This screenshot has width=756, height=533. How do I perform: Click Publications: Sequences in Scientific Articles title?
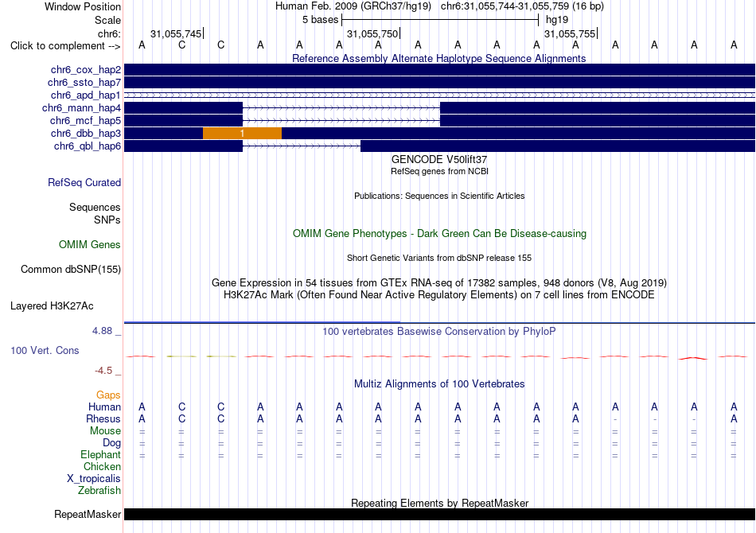pyautogui.click(x=439, y=196)
